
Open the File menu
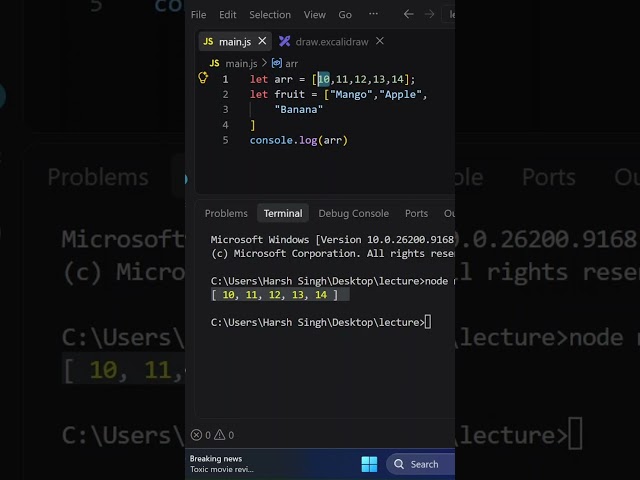pos(198,15)
